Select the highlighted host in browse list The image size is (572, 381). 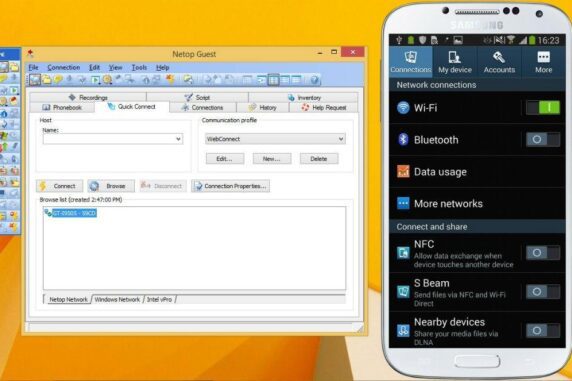(x=74, y=213)
